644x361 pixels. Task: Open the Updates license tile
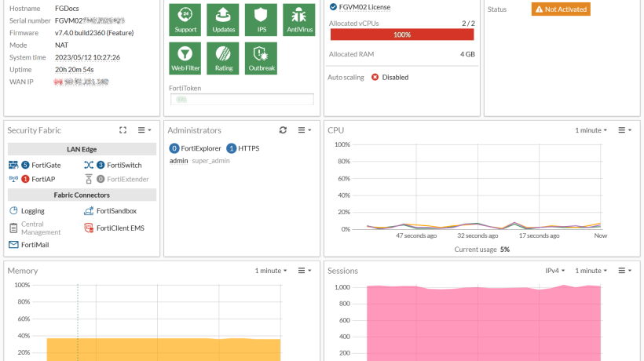coord(223,20)
